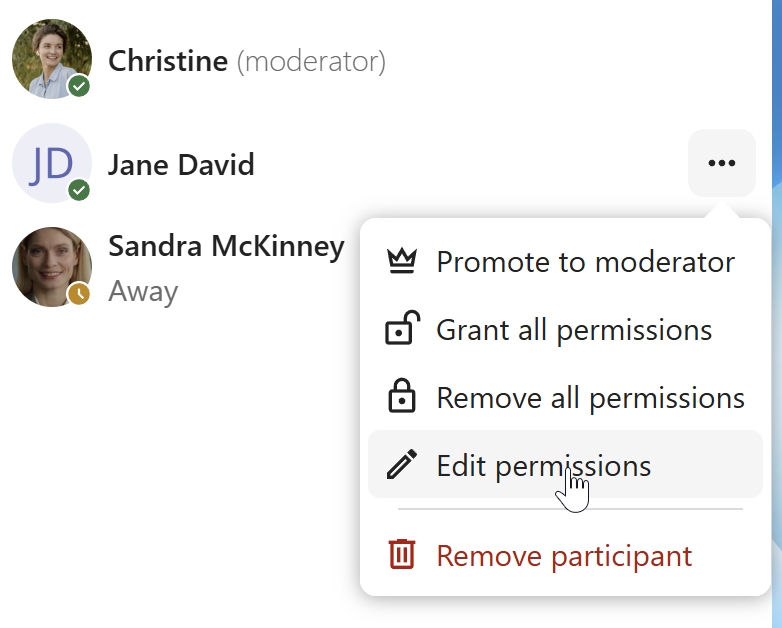Image resolution: width=782 pixels, height=628 pixels.
Task: Click the red trash bin icon
Action: 401,555
